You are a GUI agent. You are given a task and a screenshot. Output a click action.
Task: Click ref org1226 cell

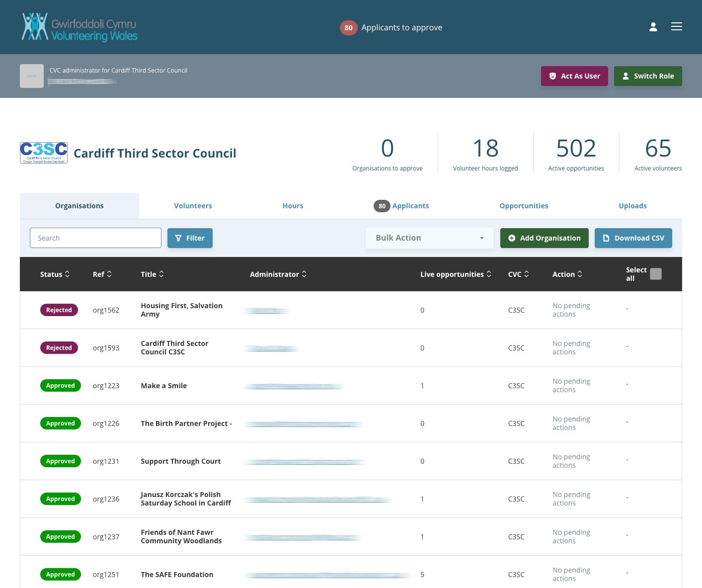pos(106,423)
